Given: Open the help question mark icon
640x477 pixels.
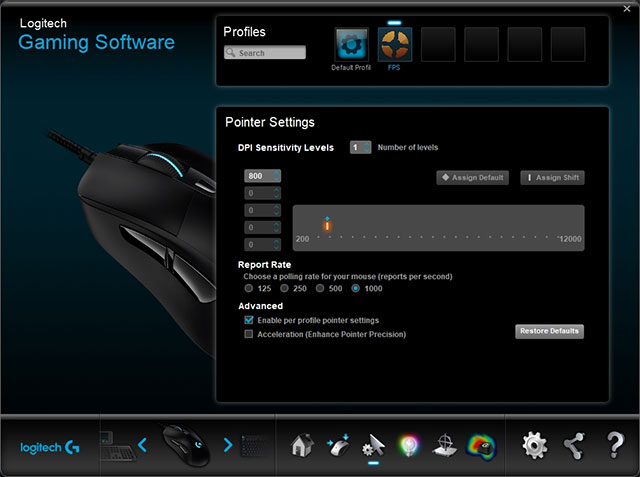Looking at the screenshot, I should (x=615, y=444).
